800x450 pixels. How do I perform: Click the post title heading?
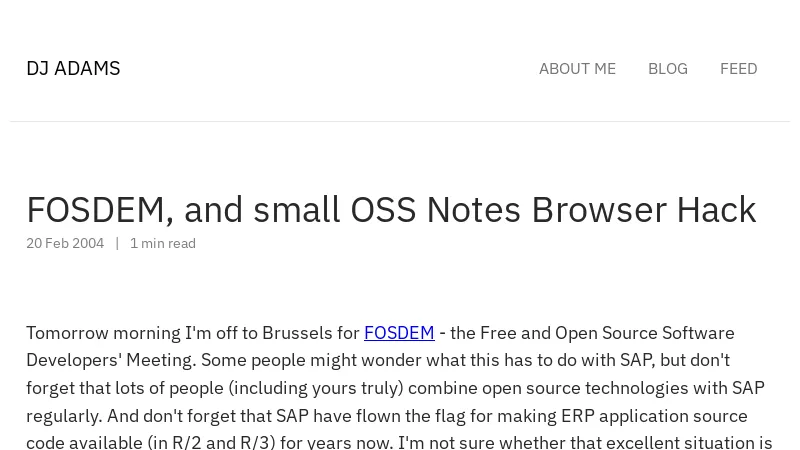tap(391, 209)
